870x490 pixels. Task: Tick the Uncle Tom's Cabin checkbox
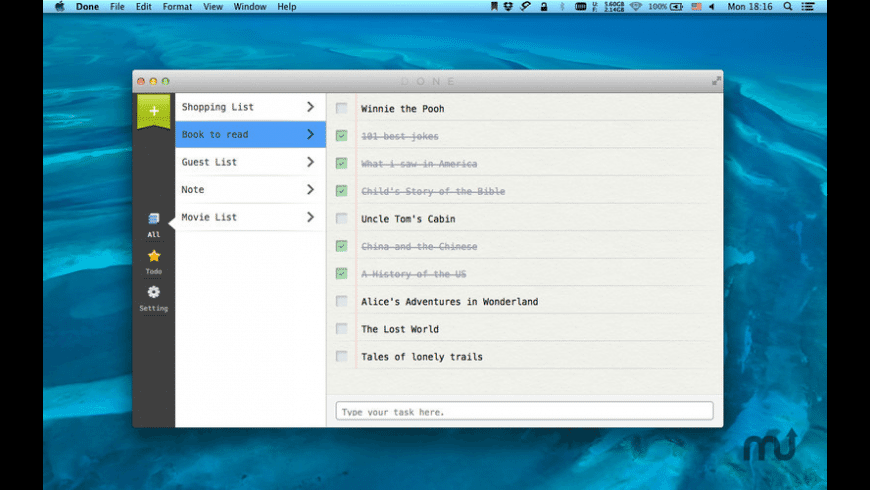[x=342, y=218]
